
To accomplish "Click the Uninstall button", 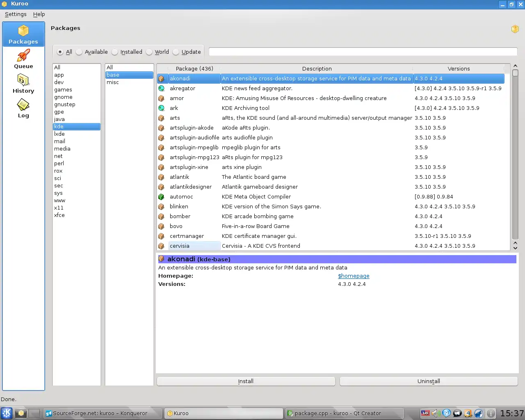I will [x=429, y=381].
